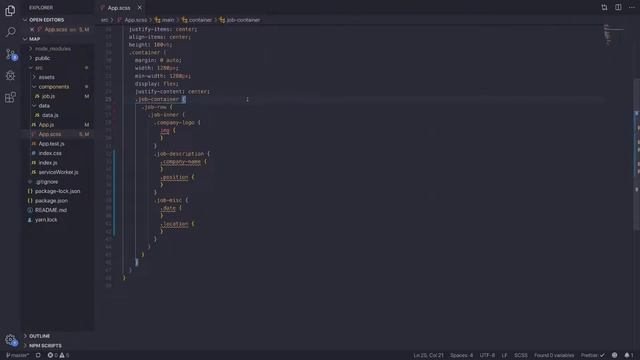
Task: Click the Synchronize Changes status icon
Action: tap(38, 355)
